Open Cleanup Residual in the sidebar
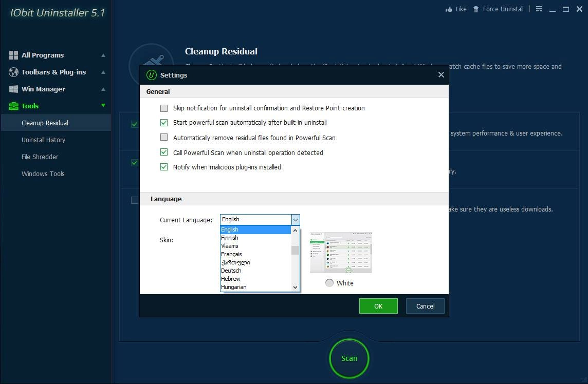588x384 pixels. point(56,123)
